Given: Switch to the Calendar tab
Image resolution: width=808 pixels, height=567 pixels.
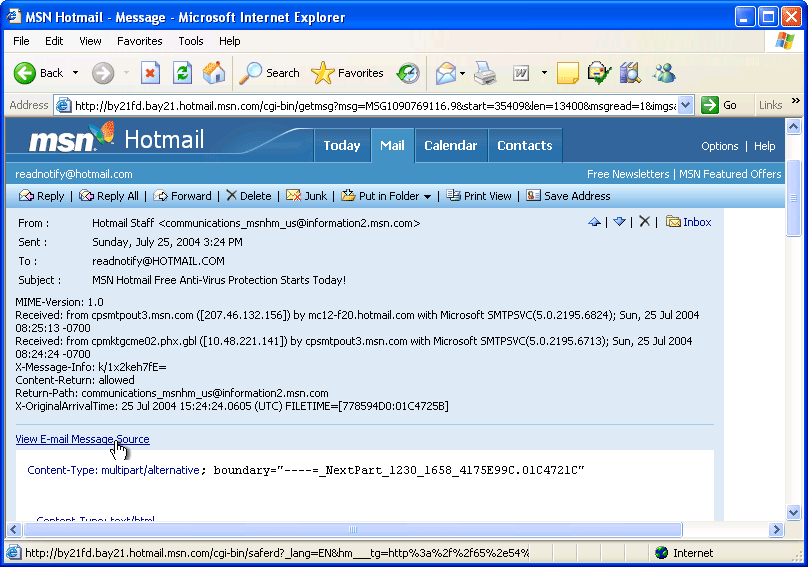Looking at the screenshot, I should coord(450,145).
